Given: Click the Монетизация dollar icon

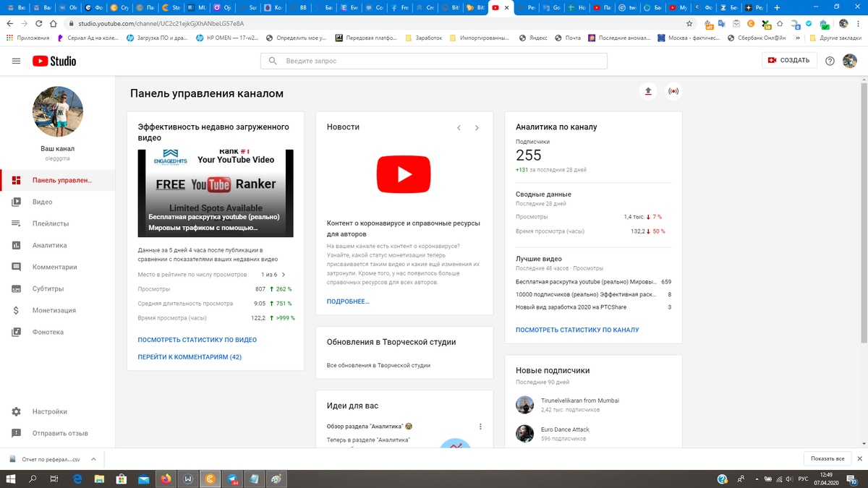Looking at the screenshot, I should pos(16,310).
